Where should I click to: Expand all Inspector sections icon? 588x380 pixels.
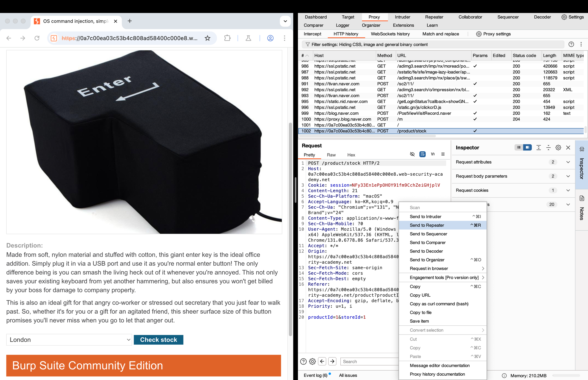point(538,148)
